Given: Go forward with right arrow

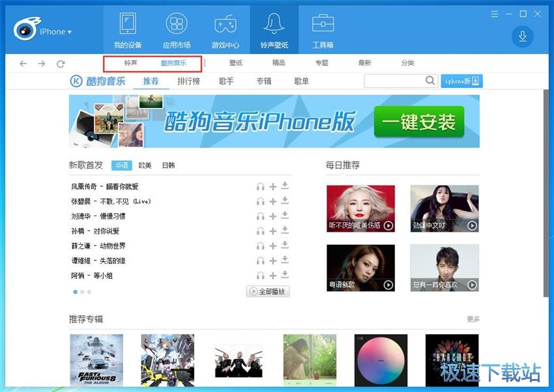Looking at the screenshot, I should point(42,64).
